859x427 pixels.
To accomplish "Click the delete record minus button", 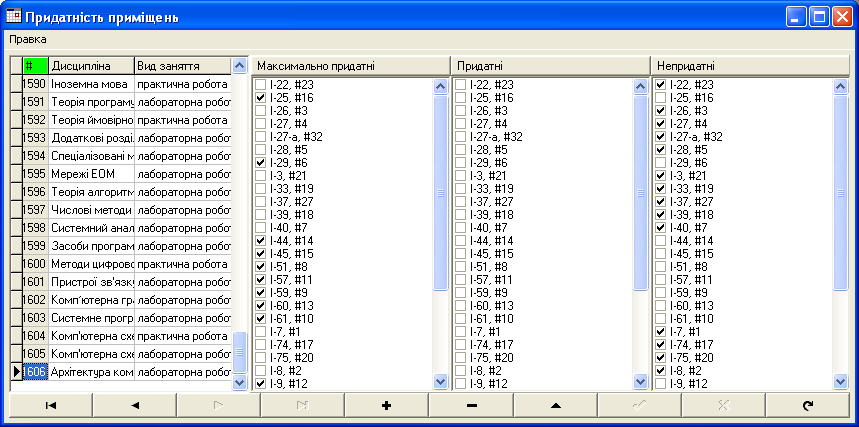I will click(x=471, y=406).
